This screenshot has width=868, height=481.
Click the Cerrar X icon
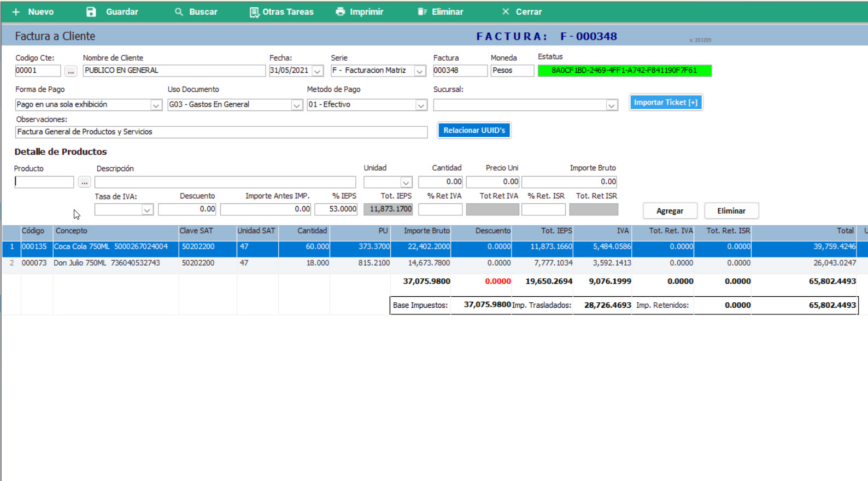click(x=506, y=12)
